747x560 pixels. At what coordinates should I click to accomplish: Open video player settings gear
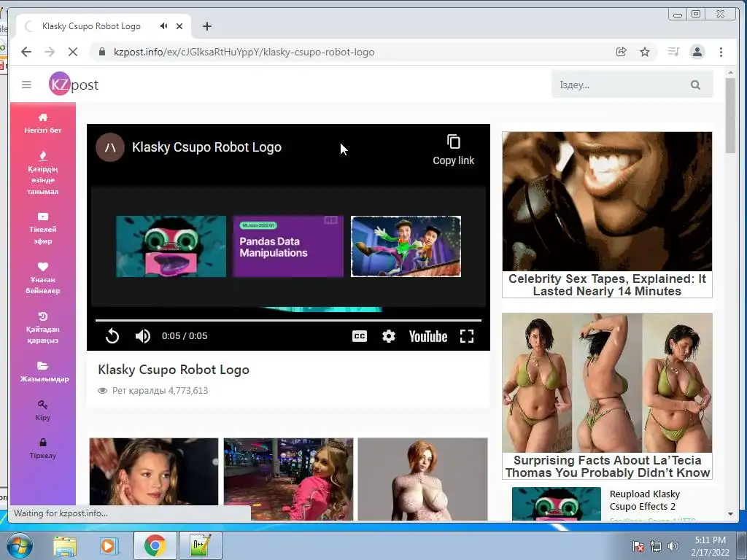click(389, 336)
